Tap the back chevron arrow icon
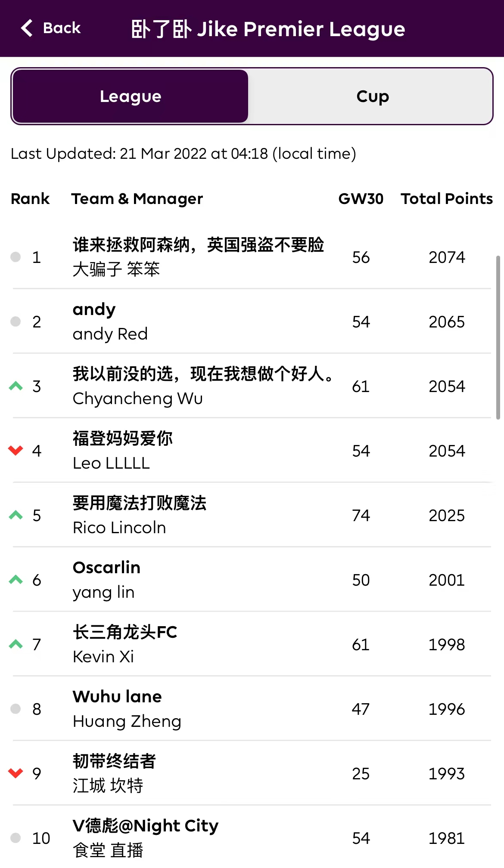The width and height of the screenshot is (504, 868). (27, 28)
